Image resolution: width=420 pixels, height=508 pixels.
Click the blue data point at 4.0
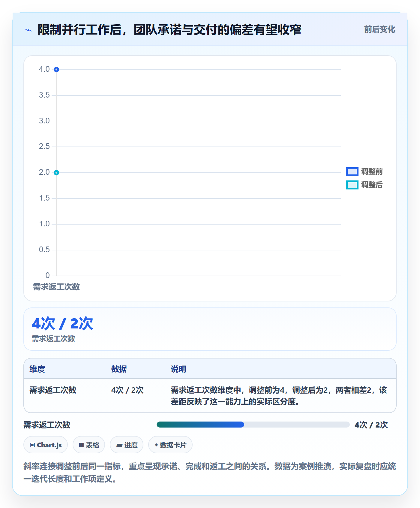56,70
